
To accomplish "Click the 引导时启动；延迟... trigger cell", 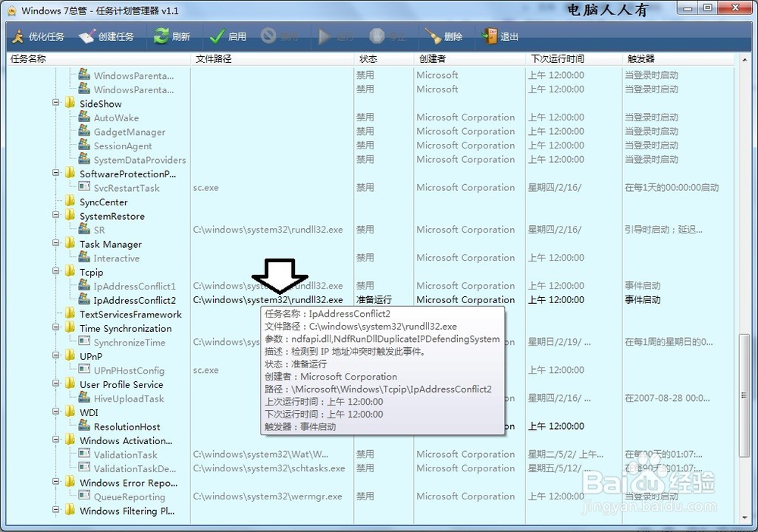I will point(663,230).
